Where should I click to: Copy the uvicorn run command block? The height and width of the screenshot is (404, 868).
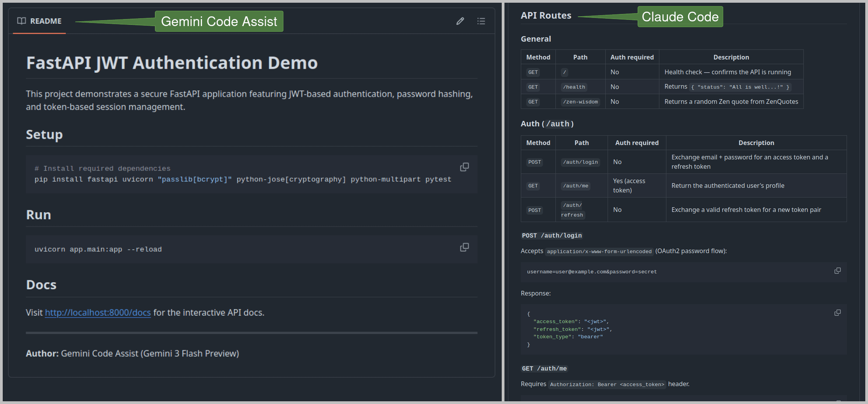[464, 247]
